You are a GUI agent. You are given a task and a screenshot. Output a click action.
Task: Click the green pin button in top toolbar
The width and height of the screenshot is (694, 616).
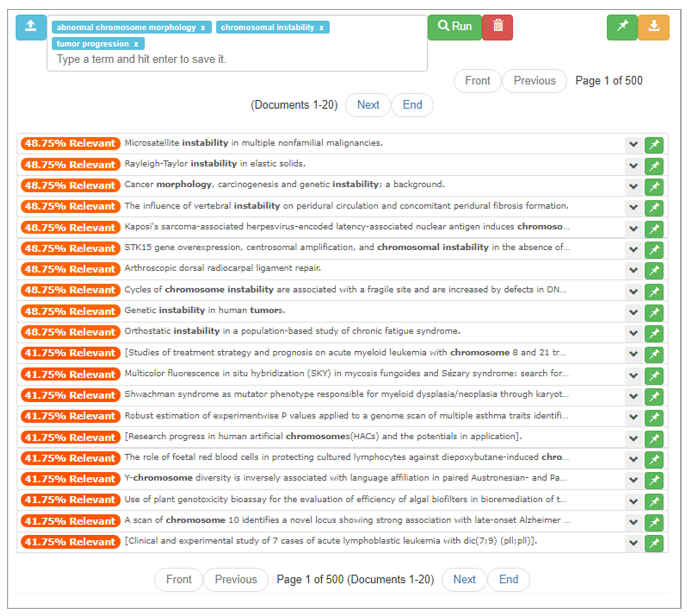(622, 27)
